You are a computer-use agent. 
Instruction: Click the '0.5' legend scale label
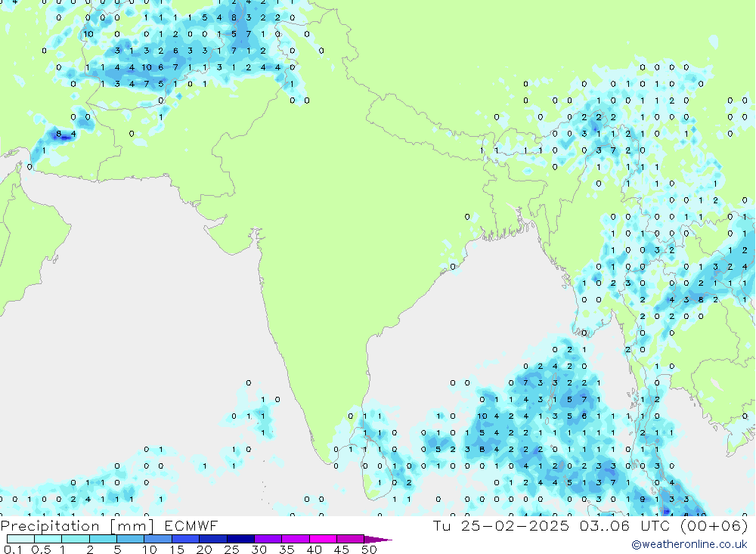pyautogui.click(x=41, y=549)
